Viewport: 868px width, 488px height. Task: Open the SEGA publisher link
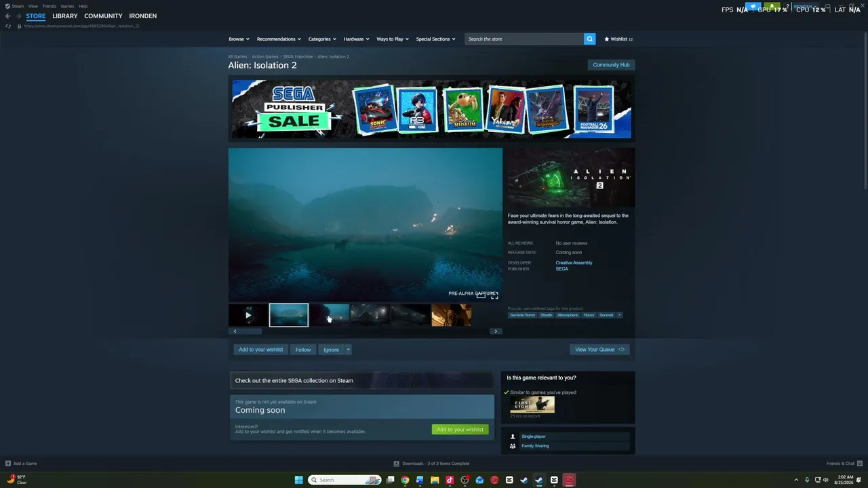[562, 269]
